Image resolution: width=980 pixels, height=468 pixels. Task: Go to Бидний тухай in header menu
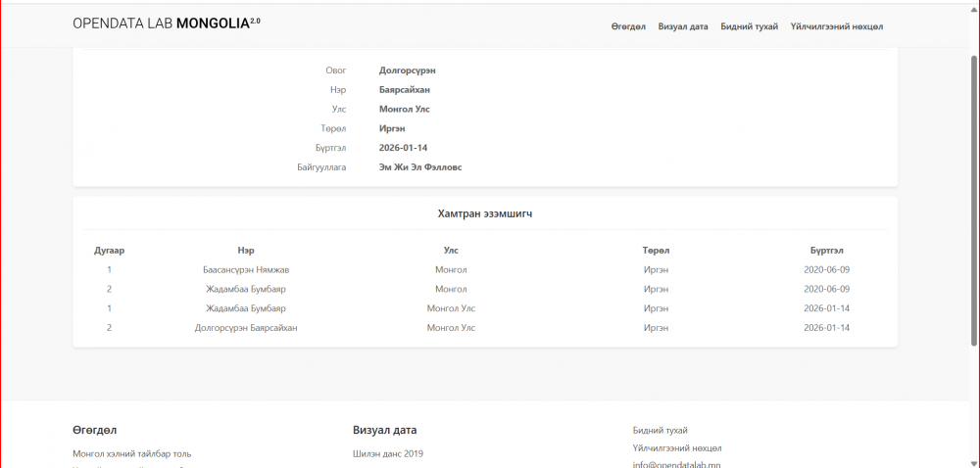point(749,26)
